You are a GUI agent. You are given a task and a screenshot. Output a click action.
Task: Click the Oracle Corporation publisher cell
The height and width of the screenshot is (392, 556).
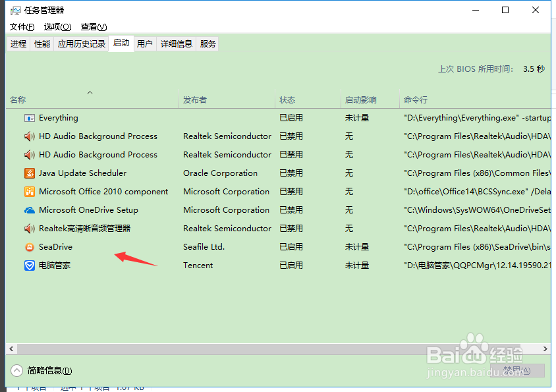click(220, 173)
